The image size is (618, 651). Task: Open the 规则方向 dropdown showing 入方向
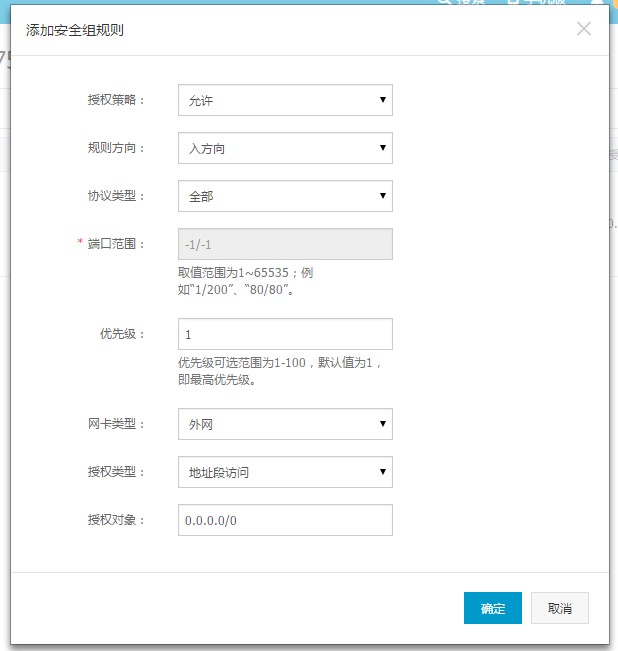click(285, 148)
